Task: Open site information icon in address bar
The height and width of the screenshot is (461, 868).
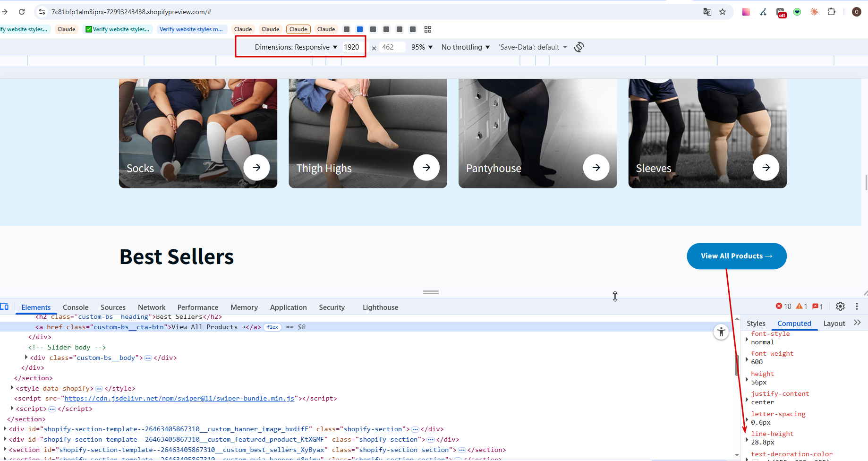Action: 42,12
